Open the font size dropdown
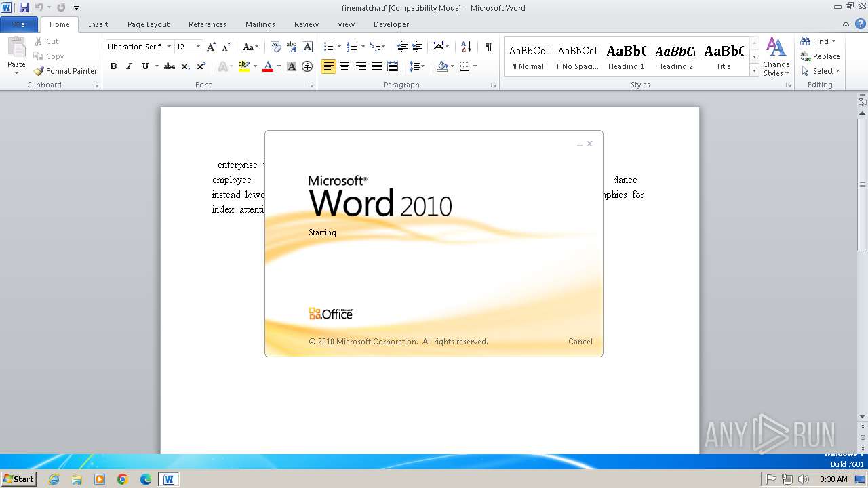The height and width of the screenshot is (488, 868). pos(198,47)
